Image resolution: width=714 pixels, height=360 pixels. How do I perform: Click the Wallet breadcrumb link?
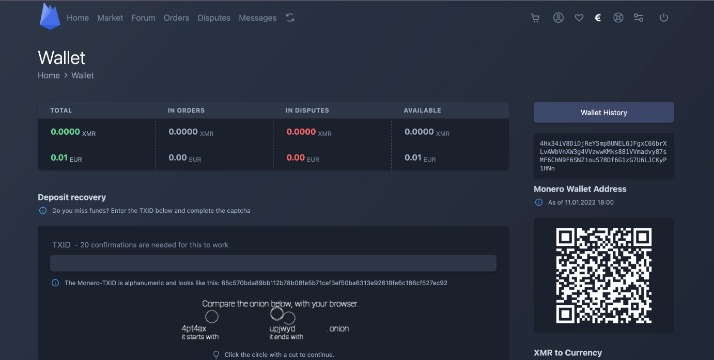point(82,76)
